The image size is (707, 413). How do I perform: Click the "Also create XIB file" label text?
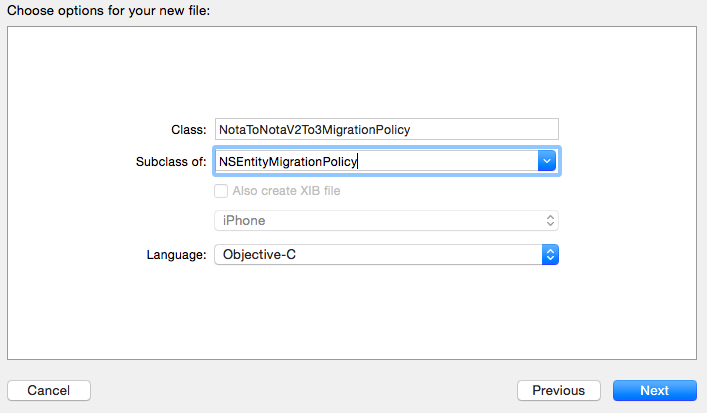[x=286, y=191]
